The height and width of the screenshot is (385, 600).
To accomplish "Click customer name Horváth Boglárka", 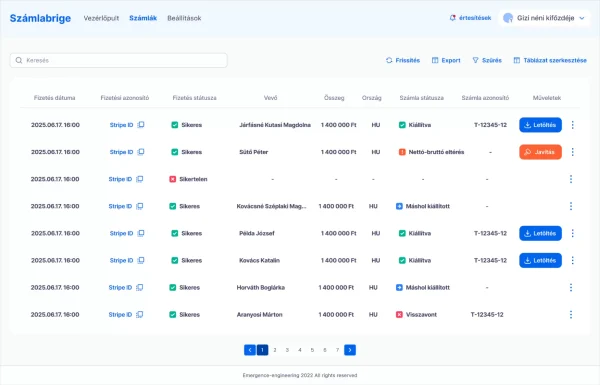I will (261, 287).
